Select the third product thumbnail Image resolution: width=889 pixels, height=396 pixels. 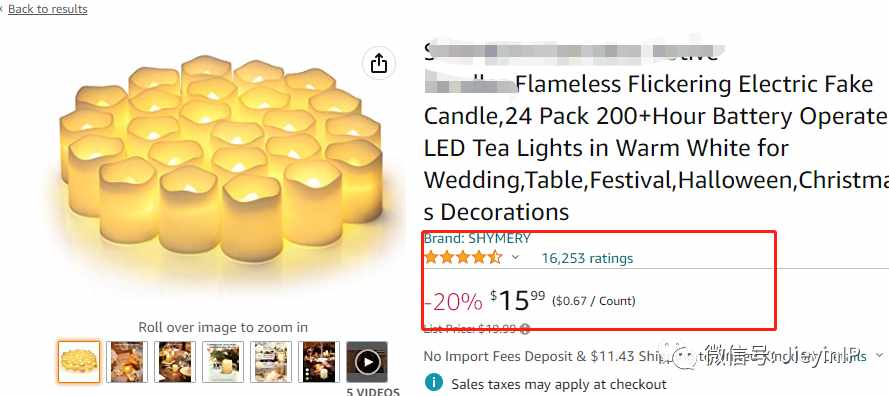pyautogui.click(x=175, y=362)
